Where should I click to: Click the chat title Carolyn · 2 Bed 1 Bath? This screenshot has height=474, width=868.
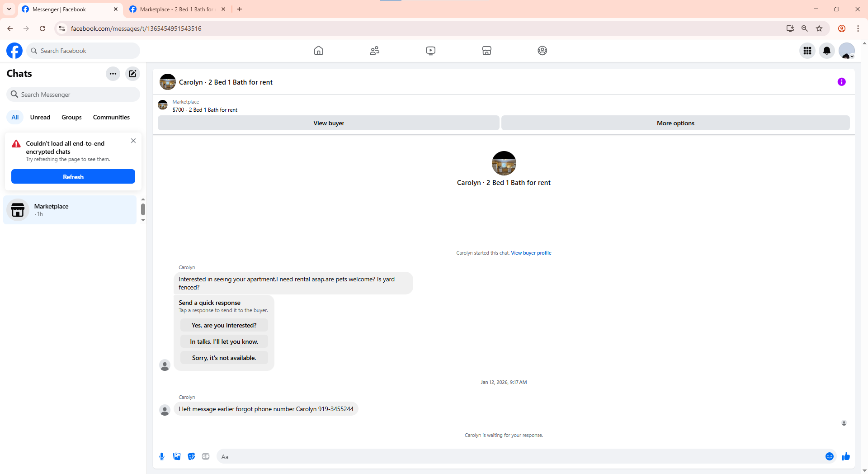click(226, 82)
